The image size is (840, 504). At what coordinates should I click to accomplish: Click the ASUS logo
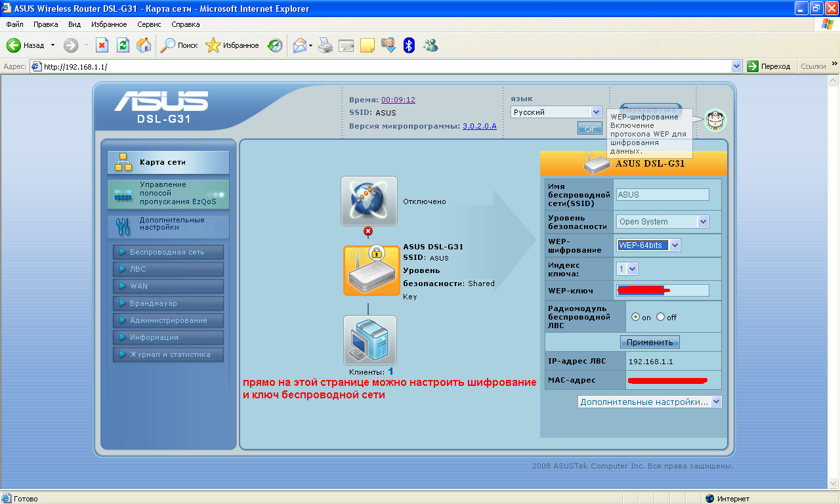click(x=161, y=101)
